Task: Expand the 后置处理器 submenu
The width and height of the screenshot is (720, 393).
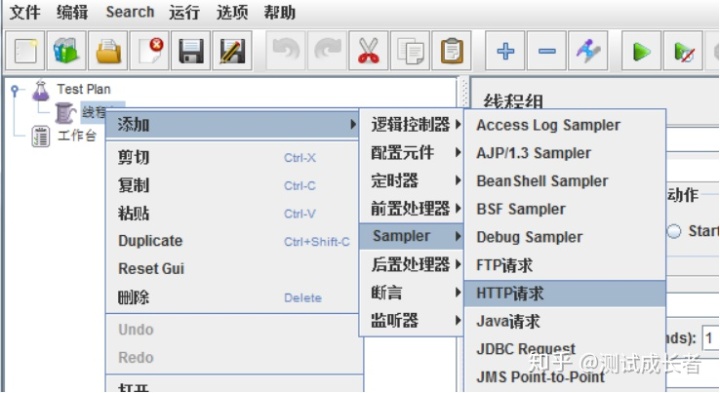Action: click(411, 264)
